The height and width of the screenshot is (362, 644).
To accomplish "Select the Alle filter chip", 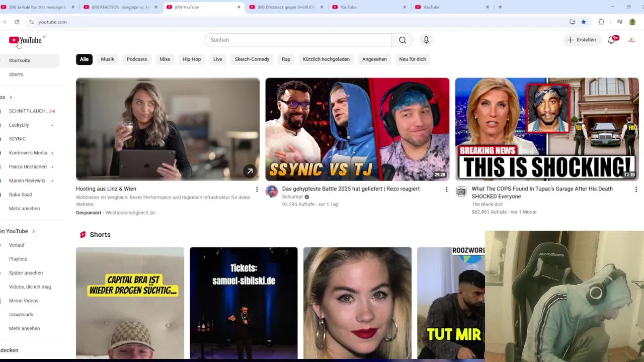I will pos(84,59).
